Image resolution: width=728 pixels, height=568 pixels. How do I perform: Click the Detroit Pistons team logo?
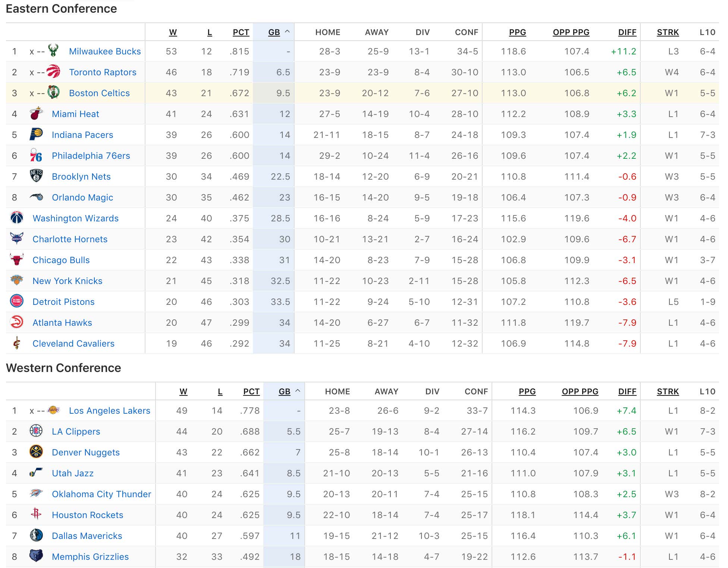click(x=17, y=302)
